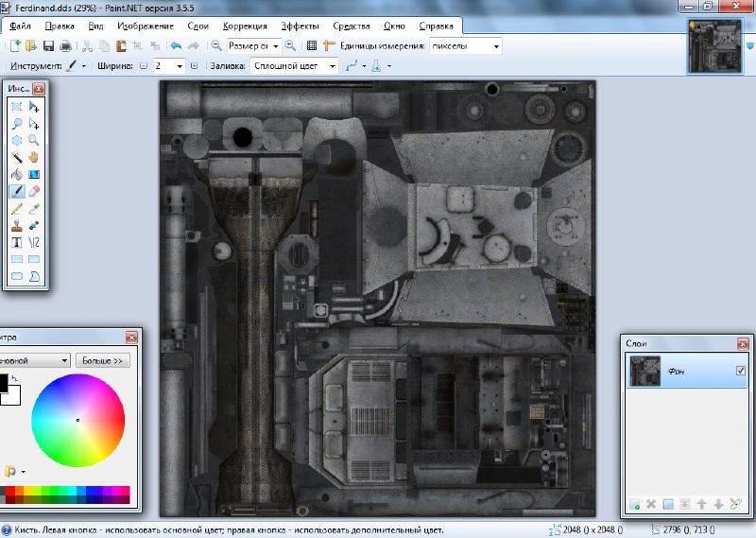Toggle visibility checkbox of Фон layer

tap(741, 371)
